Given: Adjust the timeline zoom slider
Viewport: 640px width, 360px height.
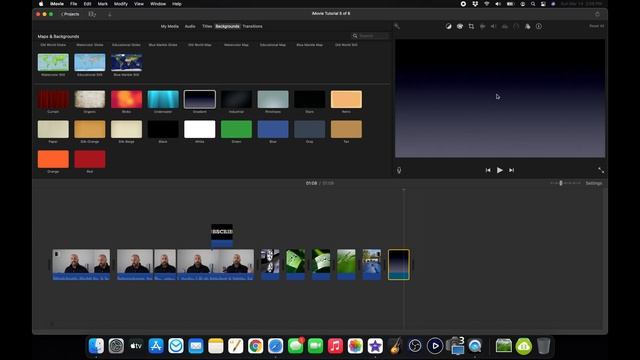Looking at the screenshot, I should click(565, 183).
